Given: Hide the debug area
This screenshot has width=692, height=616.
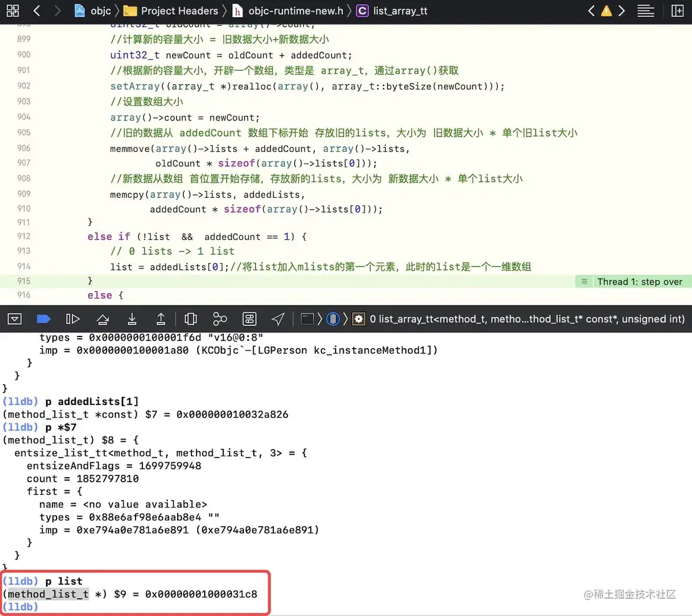Looking at the screenshot, I should (x=15, y=319).
